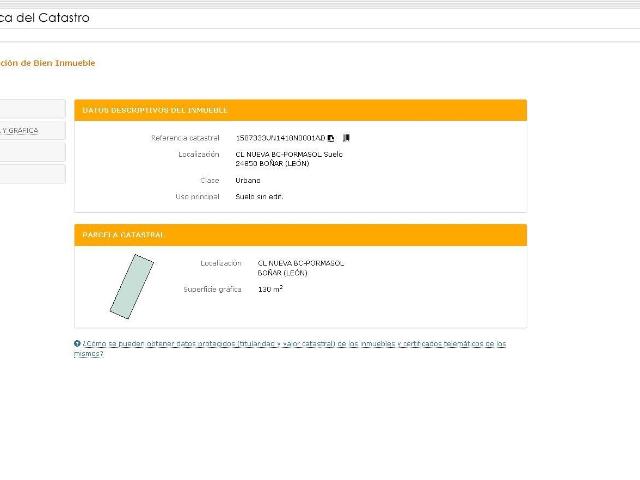Select the sidebar item just below 'Y GRÁFICA'
Viewport: 640px width, 480px height.
click(32, 152)
